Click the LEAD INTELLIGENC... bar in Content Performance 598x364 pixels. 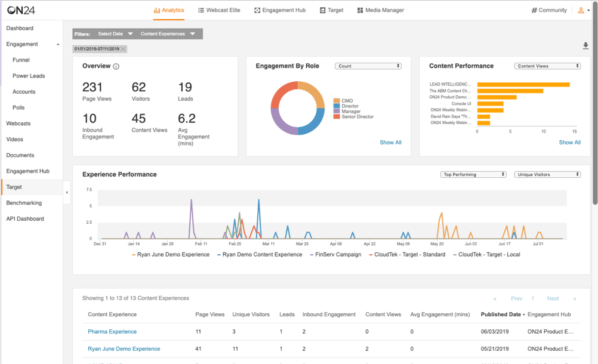523,85
